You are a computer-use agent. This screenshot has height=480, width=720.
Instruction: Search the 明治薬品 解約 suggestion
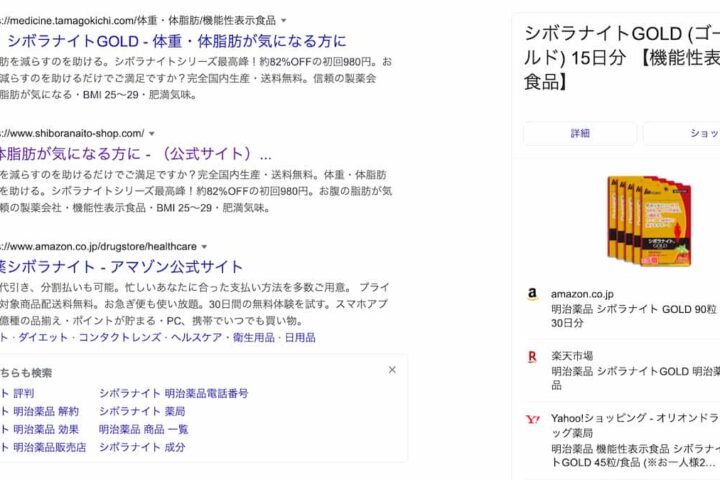39,411
